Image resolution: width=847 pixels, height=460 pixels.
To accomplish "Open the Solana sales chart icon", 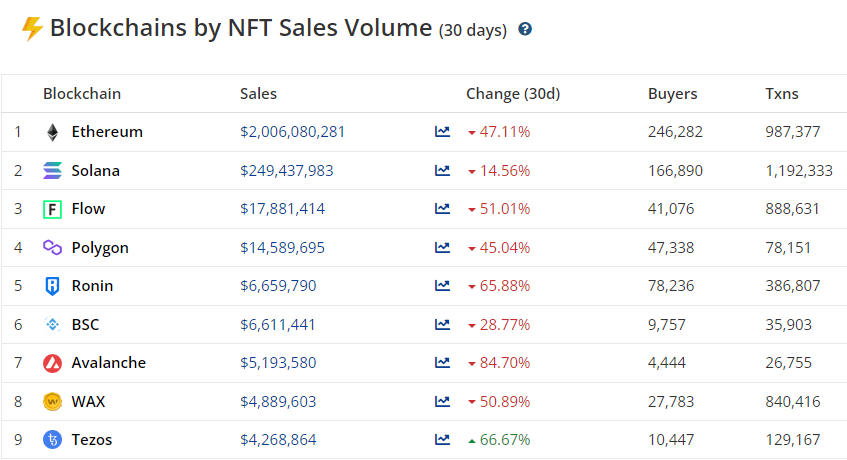I will point(442,171).
